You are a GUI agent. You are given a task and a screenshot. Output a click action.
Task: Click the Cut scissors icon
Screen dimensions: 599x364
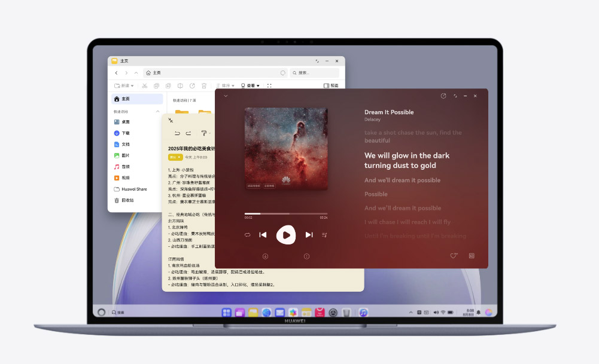pyautogui.click(x=144, y=85)
